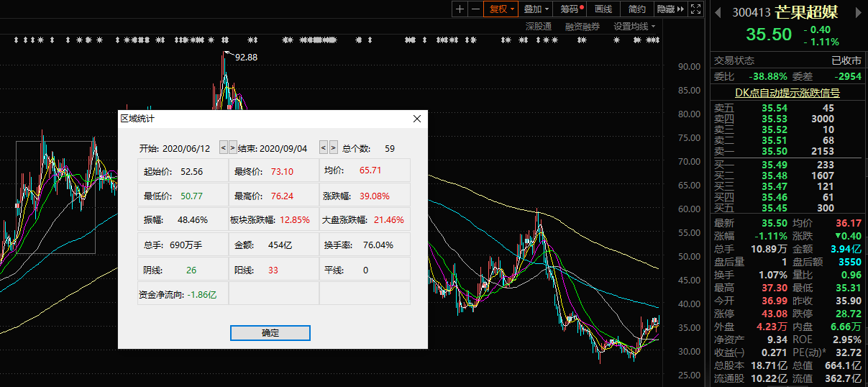The height and width of the screenshot is (387, 868).
Task: Close the 区域统计 dialog
Action: click(x=417, y=119)
